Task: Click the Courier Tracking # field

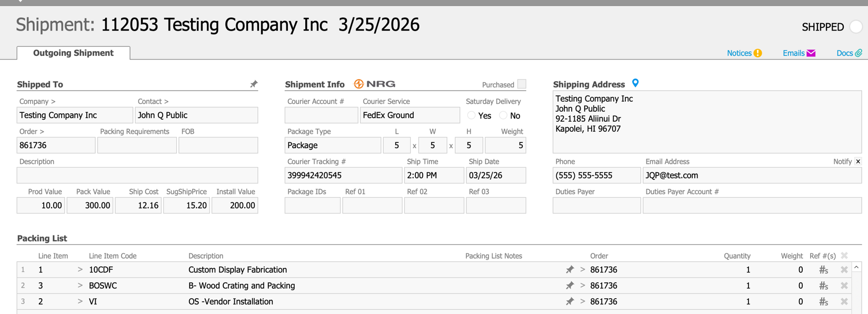Action: pos(343,175)
